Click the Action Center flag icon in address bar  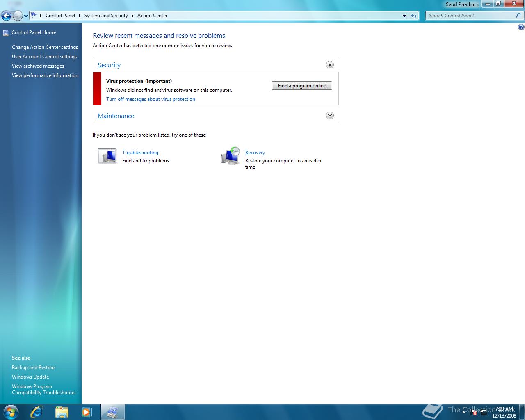[34, 15]
